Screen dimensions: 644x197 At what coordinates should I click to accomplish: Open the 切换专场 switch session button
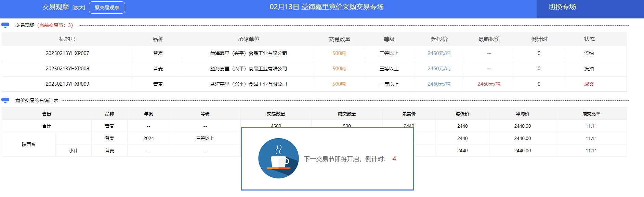click(562, 7)
